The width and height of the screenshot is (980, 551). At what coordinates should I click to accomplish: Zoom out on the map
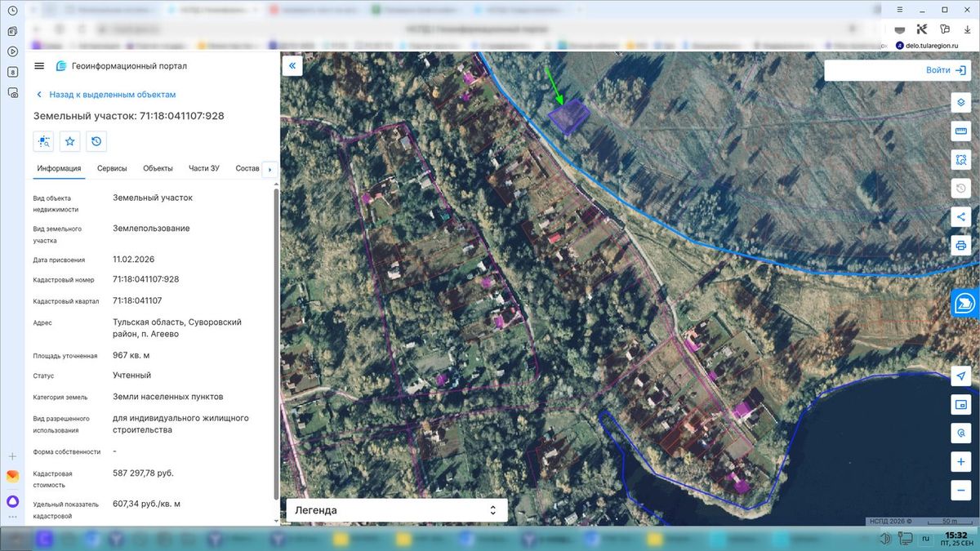coord(961,490)
